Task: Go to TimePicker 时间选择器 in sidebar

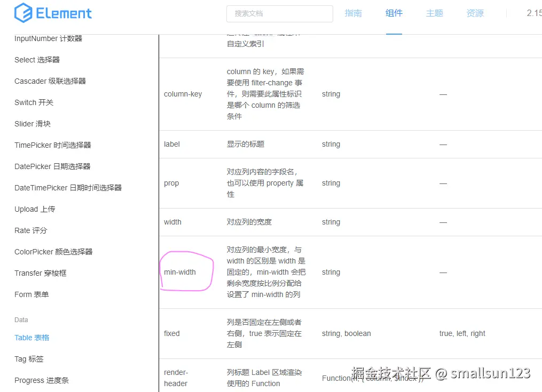Action: [52, 145]
